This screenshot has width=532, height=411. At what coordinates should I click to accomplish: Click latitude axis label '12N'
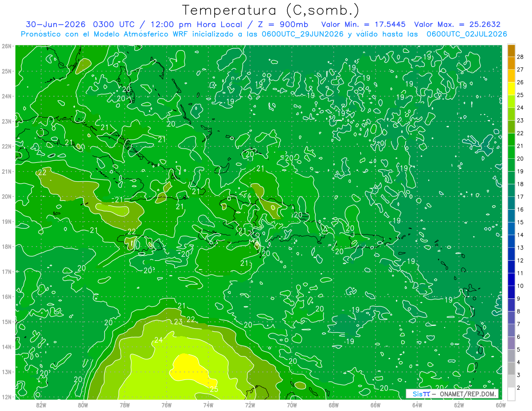coord(6,397)
